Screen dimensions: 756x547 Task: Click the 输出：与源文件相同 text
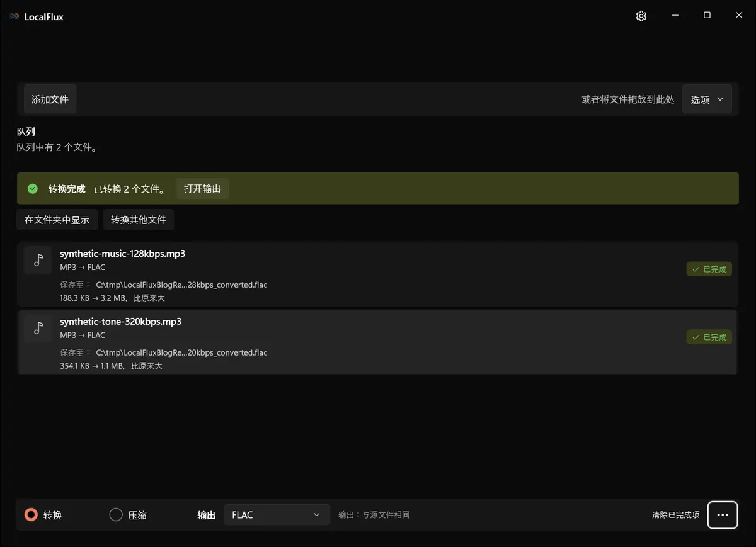coord(374,515)
